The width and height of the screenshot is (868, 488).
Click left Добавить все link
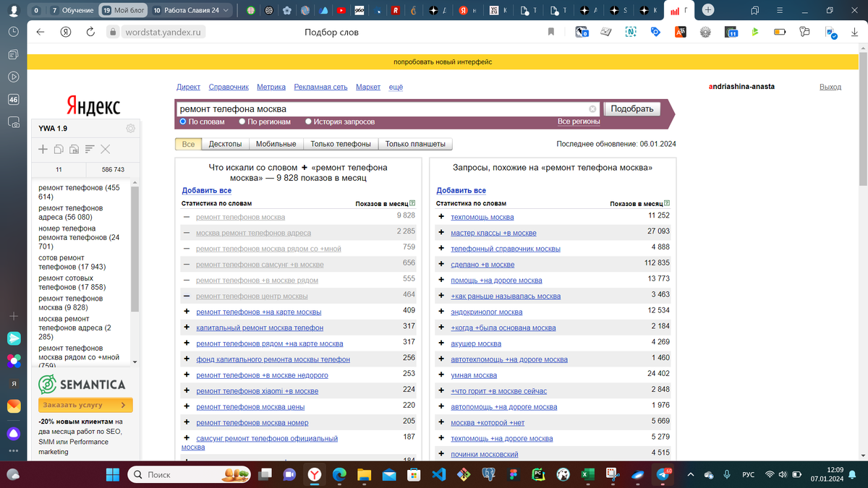tap(206, 191)
